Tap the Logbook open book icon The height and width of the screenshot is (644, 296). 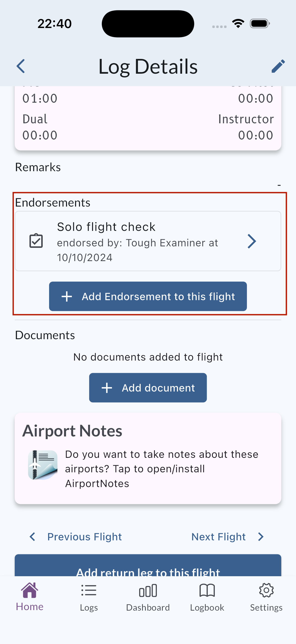pyautogui.click(x=207, y=590)
